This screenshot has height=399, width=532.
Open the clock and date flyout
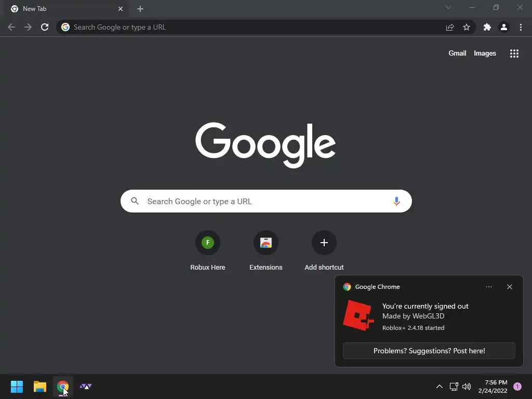pyautogui.click(x=493, y=387)
